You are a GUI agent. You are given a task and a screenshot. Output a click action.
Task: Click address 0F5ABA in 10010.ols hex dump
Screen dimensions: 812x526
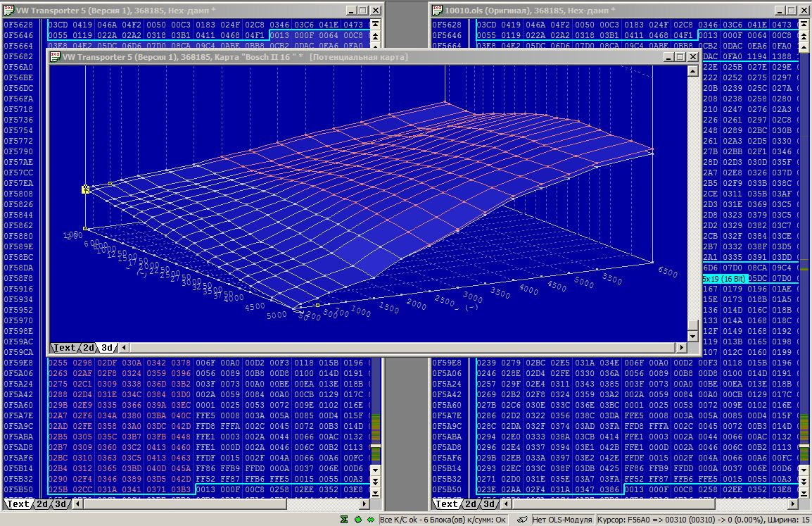447,437
